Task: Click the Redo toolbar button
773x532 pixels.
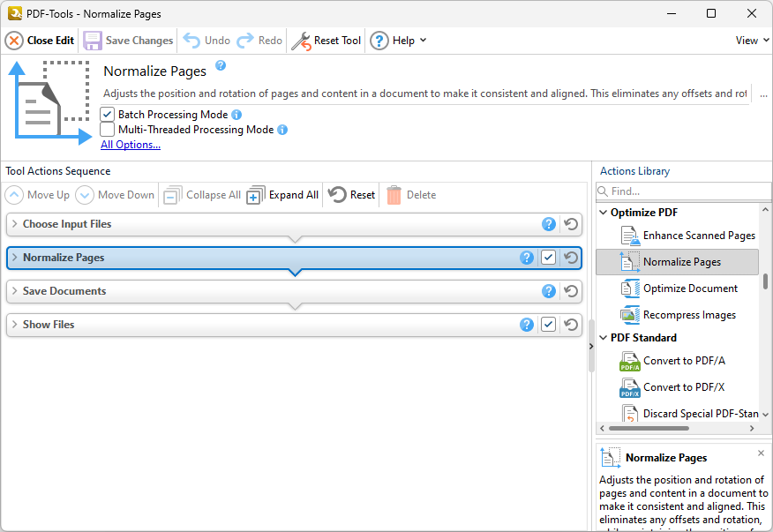Action: (259, 41)
